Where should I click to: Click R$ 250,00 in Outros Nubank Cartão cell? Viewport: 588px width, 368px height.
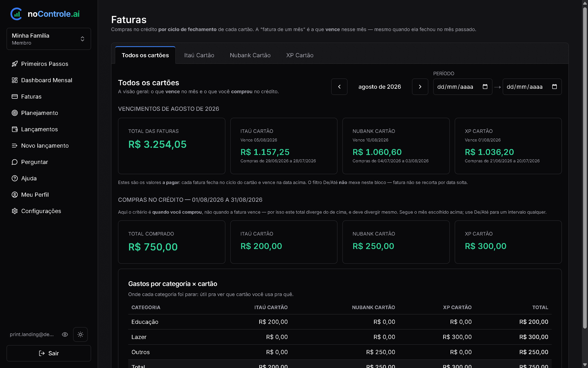381,352
